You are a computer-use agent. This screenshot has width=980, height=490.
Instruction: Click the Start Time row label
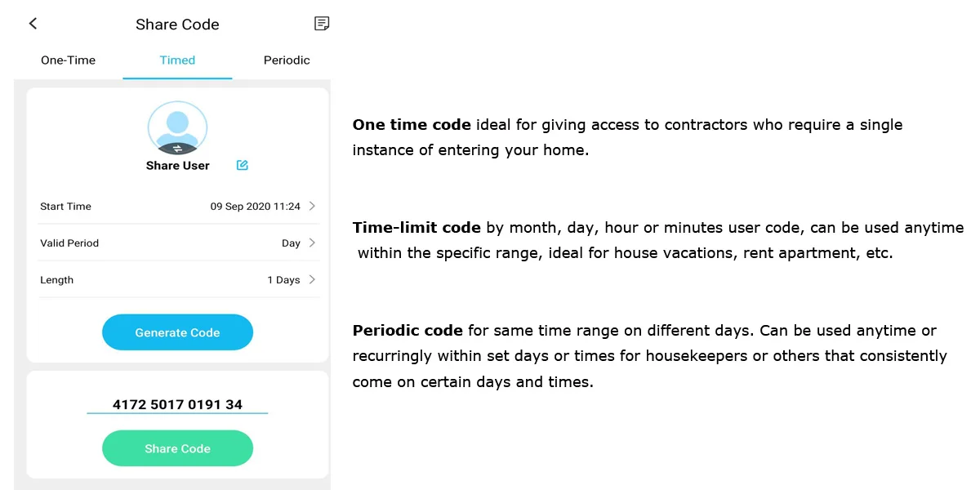[x=65, y=207]
